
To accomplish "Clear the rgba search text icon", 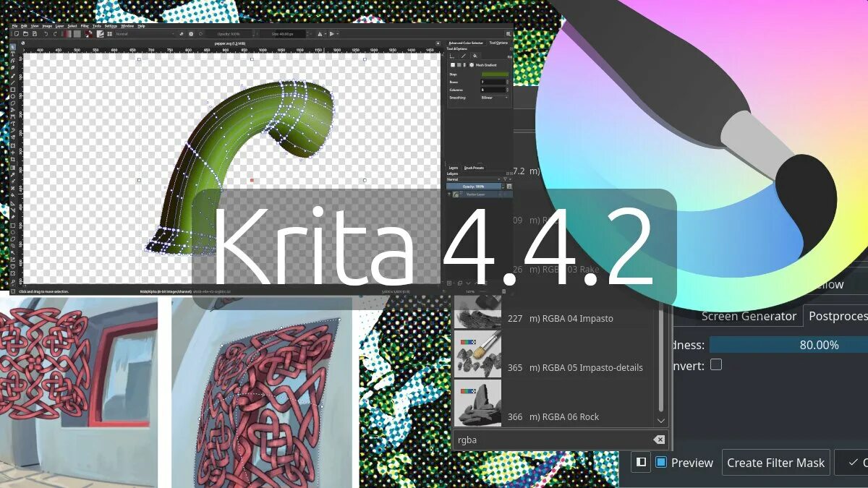I will click(x=659, y=440).
